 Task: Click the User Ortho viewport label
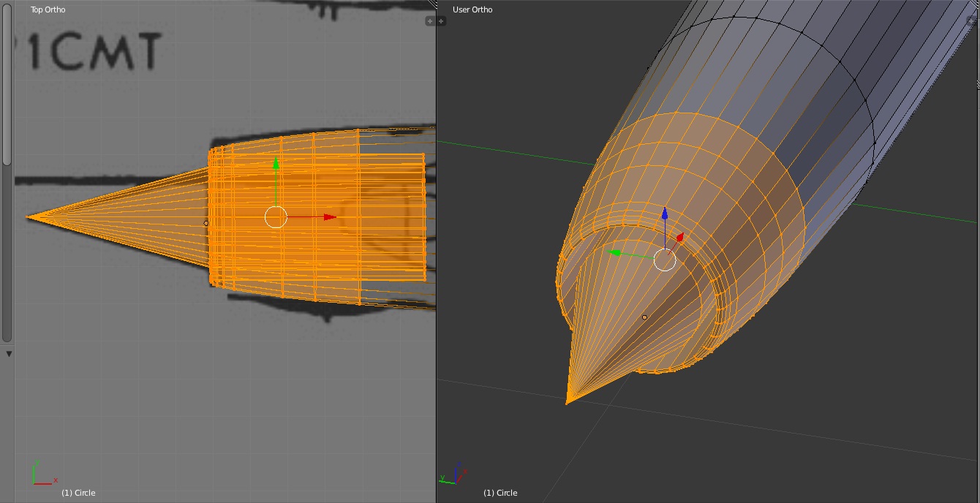click(472, 10)
